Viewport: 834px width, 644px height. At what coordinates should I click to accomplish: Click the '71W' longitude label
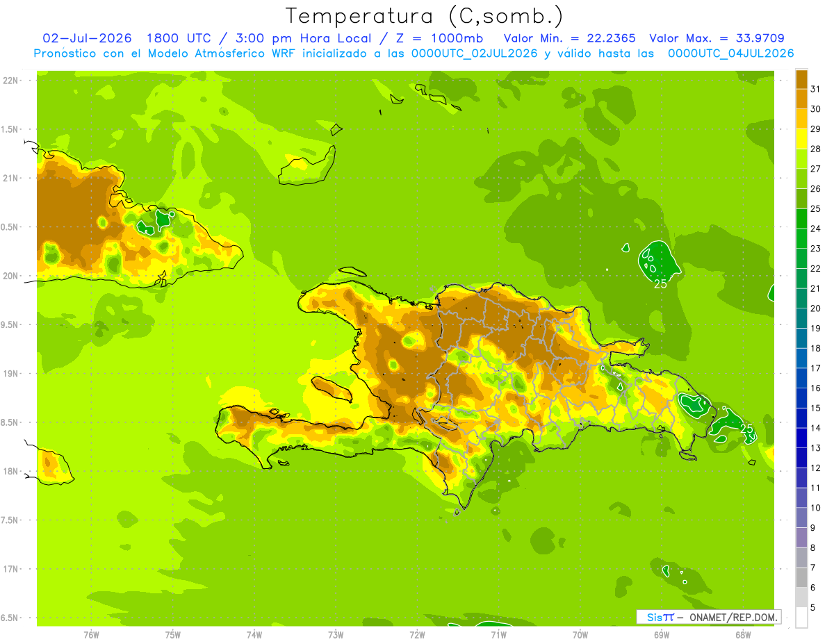pos(498,634)
